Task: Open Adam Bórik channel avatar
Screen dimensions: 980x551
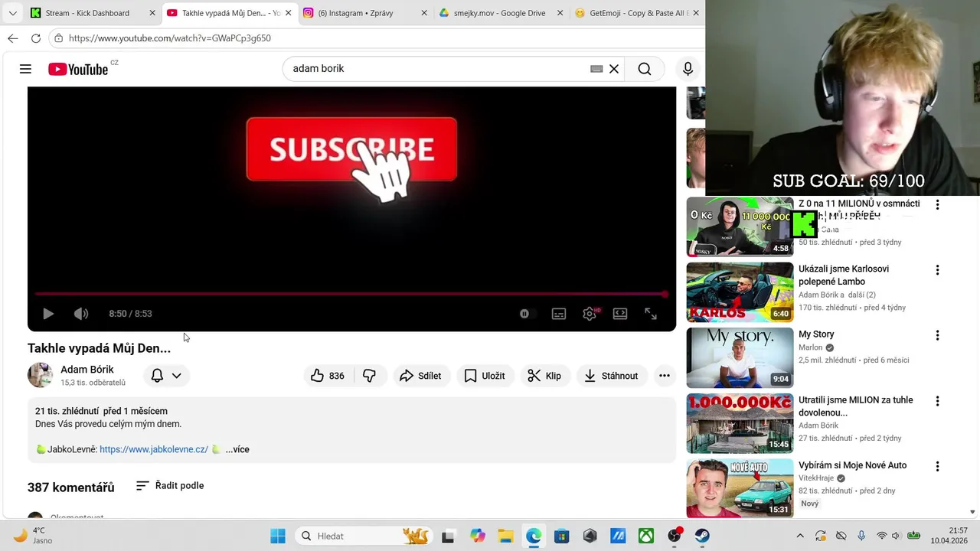Action: pos(40,375)
